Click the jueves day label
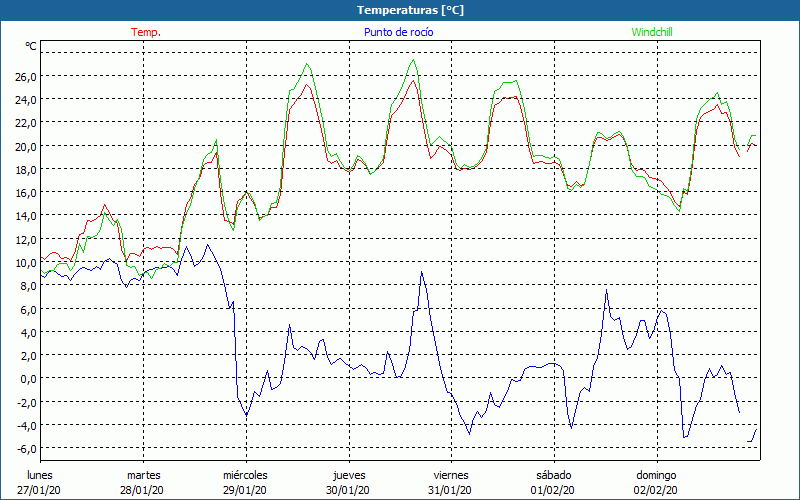 (x=349, y=475)
